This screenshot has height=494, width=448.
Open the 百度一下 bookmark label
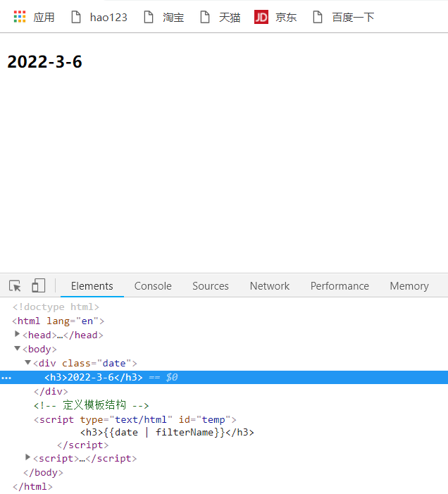point(353,17)
